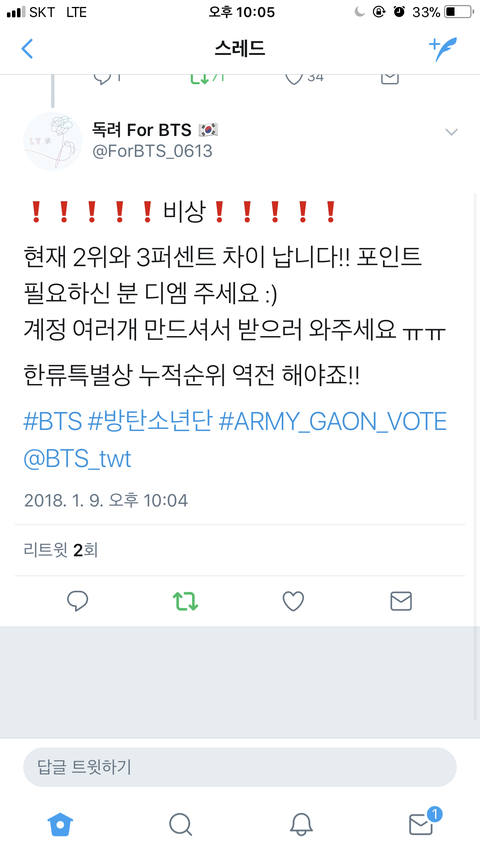Compose new tweet with feather icon
The image size is (480, 853).
(443, 49)
